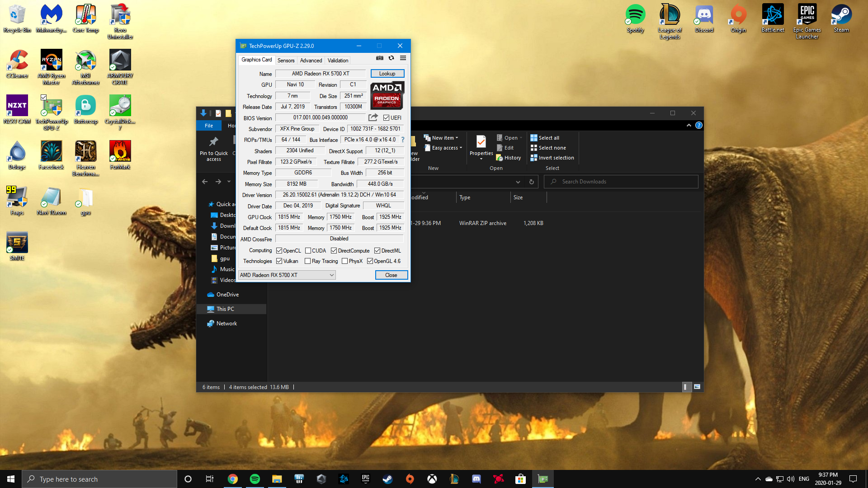868x488 pixels.
Task: Select the Graphics Card tab
Action: click(256, 60)
